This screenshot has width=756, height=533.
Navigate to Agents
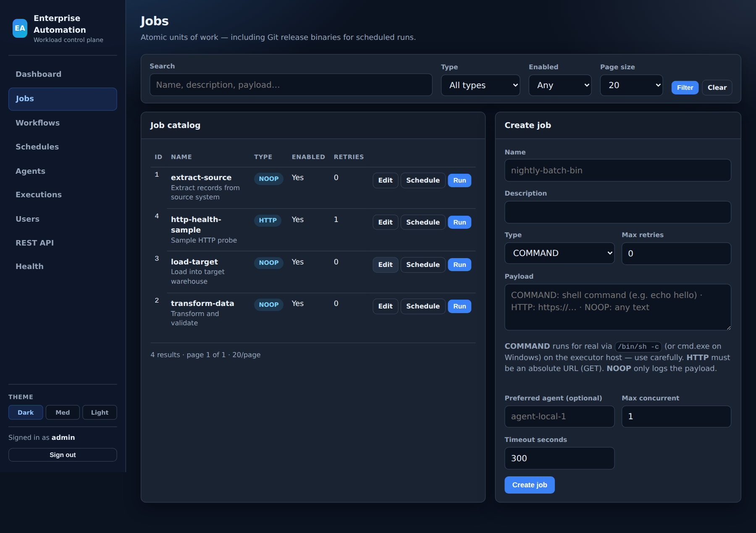click(63, 171)
